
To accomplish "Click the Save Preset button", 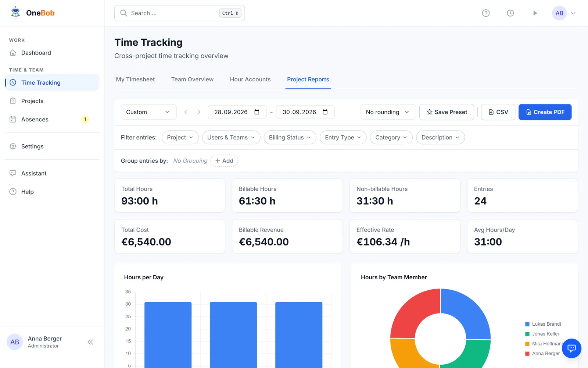I will click(x=447, y=112).
